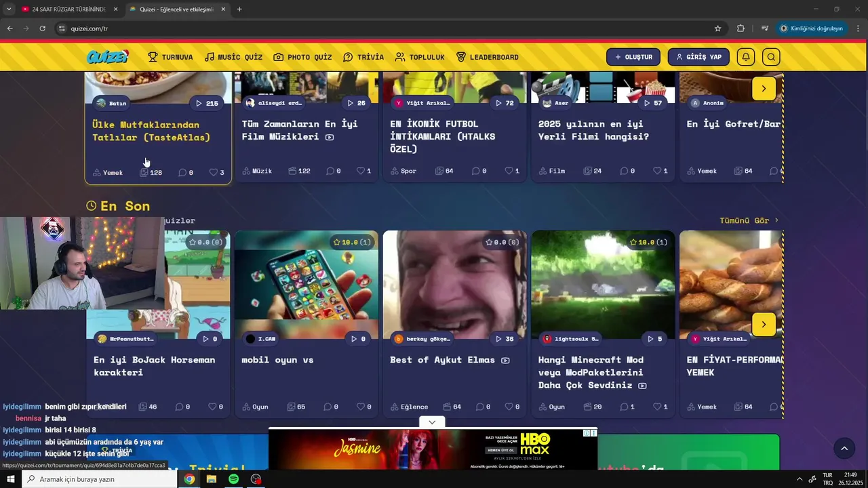This screenshot has width=868, height=488.
Task: Advance the En Son carousel with yellow arrow
Action: [764, 324]
